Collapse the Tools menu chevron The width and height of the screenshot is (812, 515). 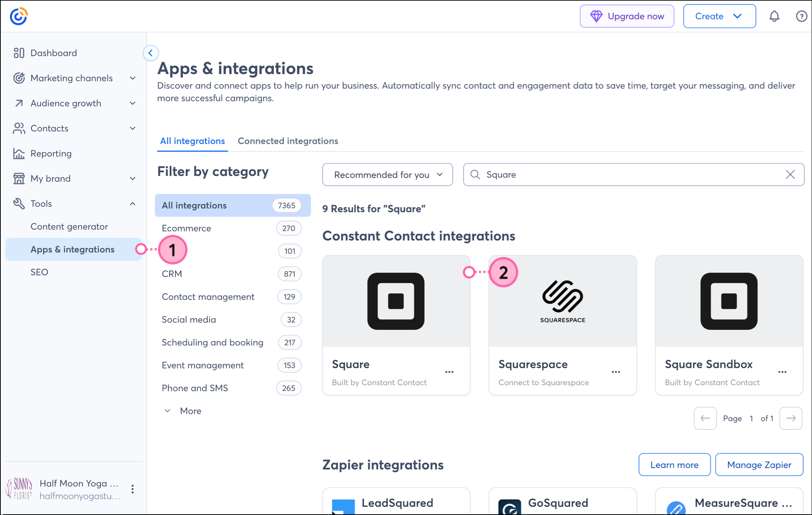point(133,204)
